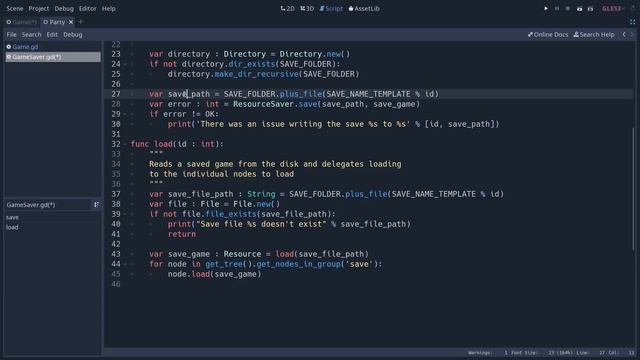The image size is (640, 360).
Task: Play a custom scene
Action: [590, 9]
